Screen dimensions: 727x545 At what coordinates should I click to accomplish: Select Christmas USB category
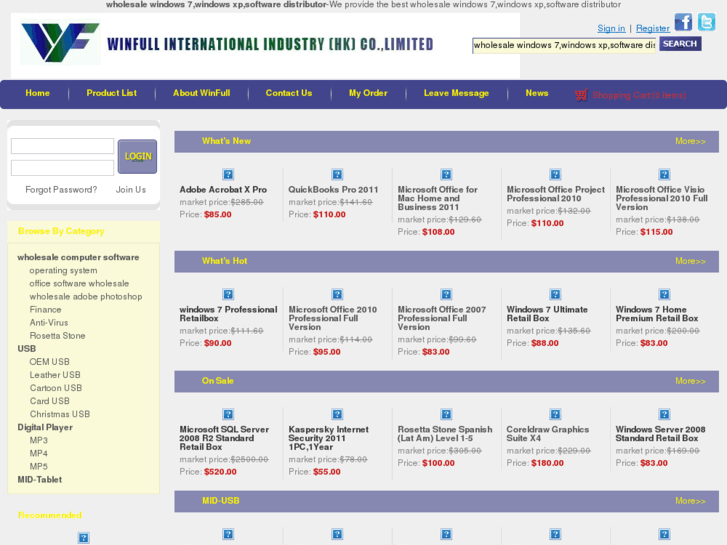[x=60, y=414]
